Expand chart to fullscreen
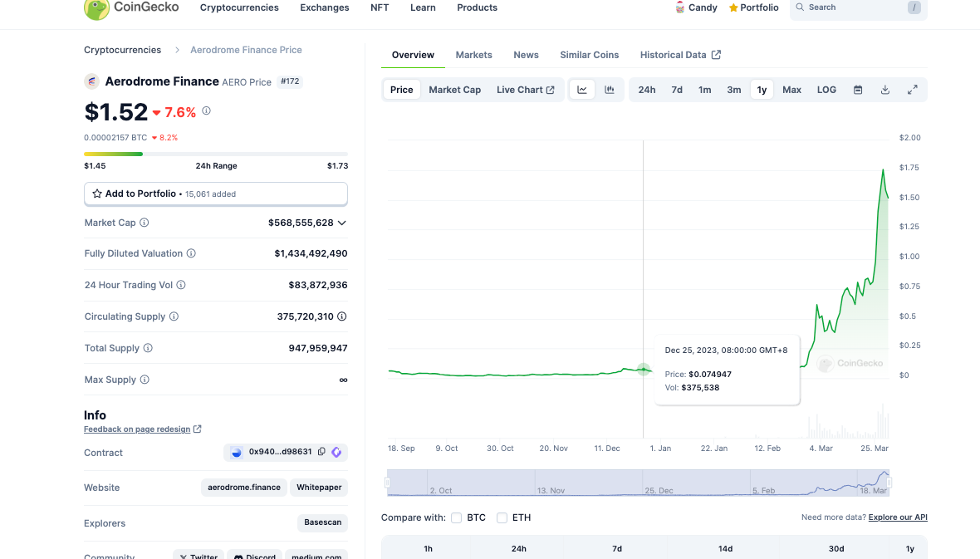The image size is (980, 559). [x=913, y=90]
